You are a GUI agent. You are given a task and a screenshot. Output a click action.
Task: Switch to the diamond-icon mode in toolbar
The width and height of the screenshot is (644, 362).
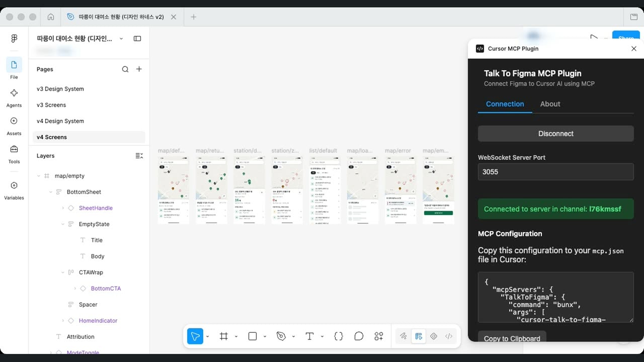click(434, 336)
